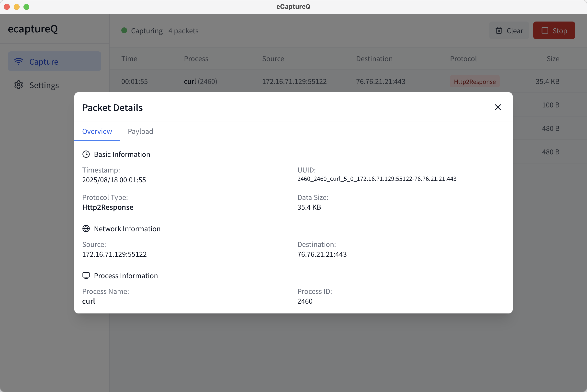Click the Destination value 76.76.21.21:443 in the dialog
587x392 pixels.
coord(322,254)
